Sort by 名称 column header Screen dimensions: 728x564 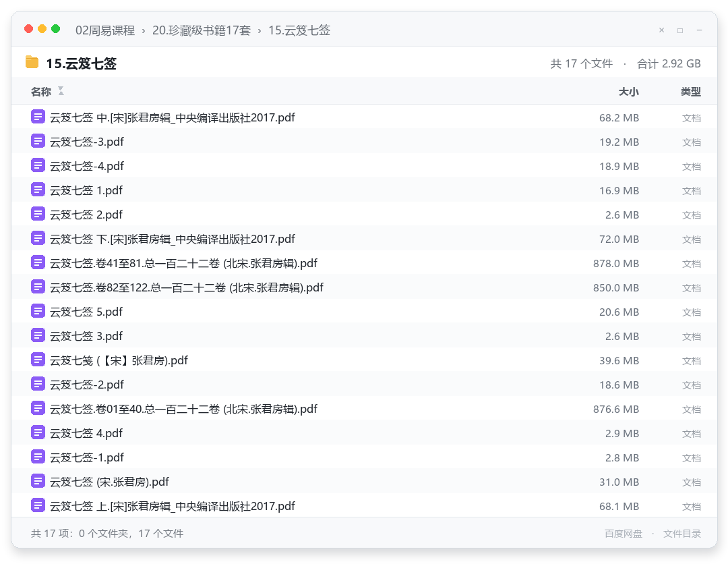[41, 92]
